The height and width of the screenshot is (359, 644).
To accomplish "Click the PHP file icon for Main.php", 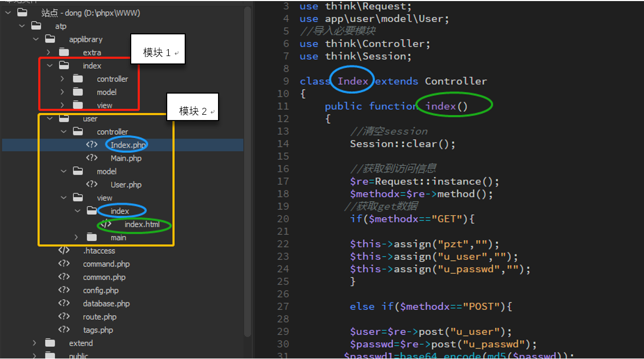I will (91, 158).
